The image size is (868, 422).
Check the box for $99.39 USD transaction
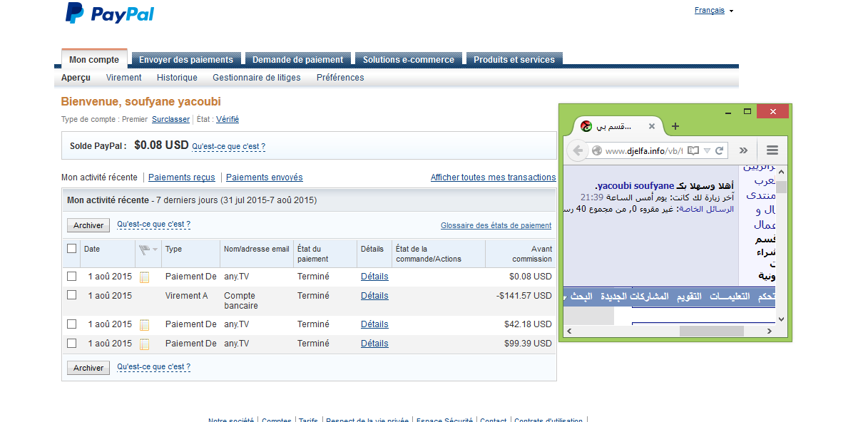click(x=71, y=343)
